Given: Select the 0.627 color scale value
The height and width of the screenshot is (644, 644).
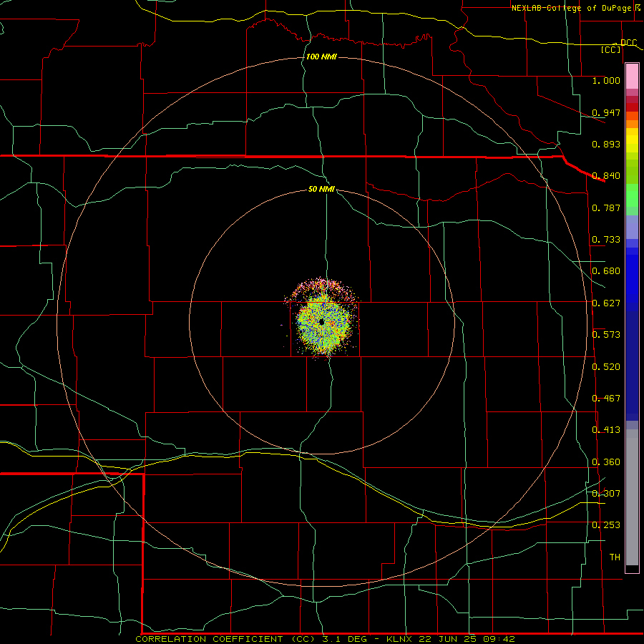Looking at the screenshot, I should click(606, 303).
